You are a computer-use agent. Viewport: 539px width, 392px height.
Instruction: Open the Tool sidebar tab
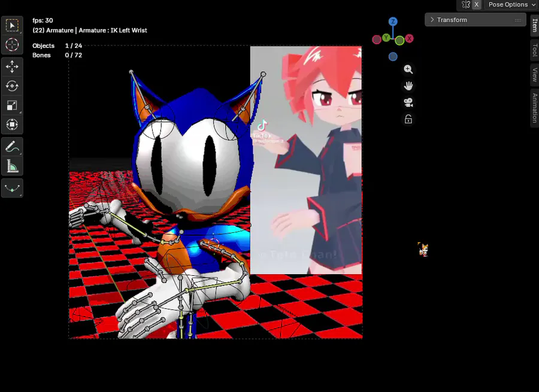click(x=535, y=50)
